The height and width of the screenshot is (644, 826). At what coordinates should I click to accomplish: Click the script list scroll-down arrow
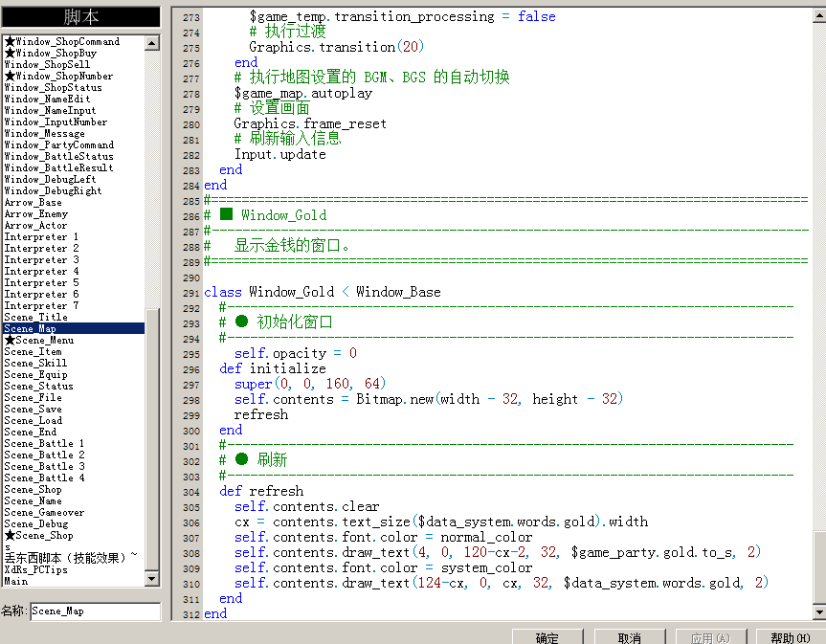[x=152, y=579]
